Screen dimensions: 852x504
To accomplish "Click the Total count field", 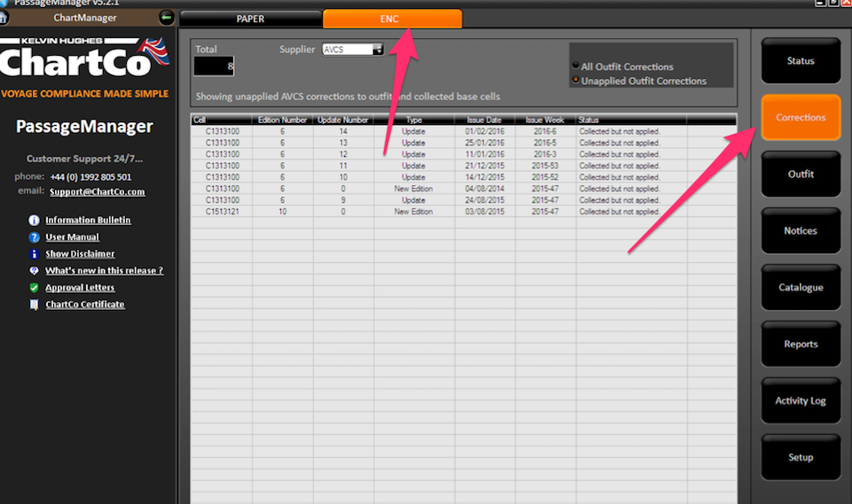I will point(214,66).
